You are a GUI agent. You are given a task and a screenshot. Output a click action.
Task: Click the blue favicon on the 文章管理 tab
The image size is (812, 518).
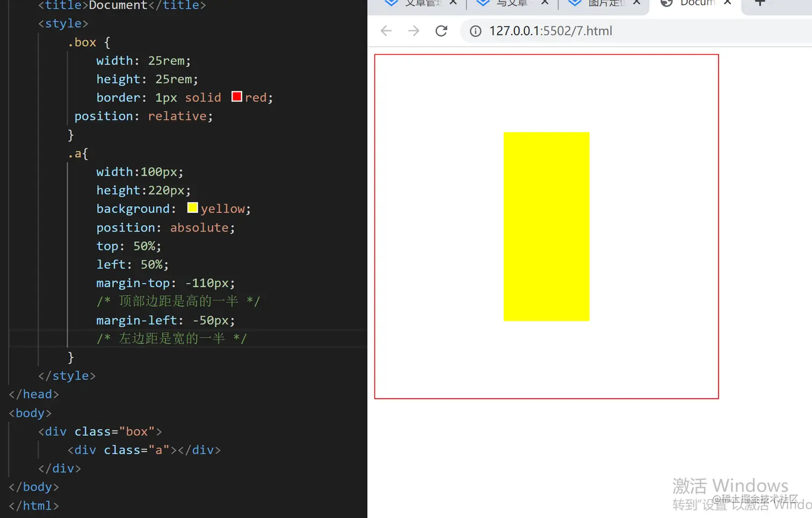pos(390,3)
